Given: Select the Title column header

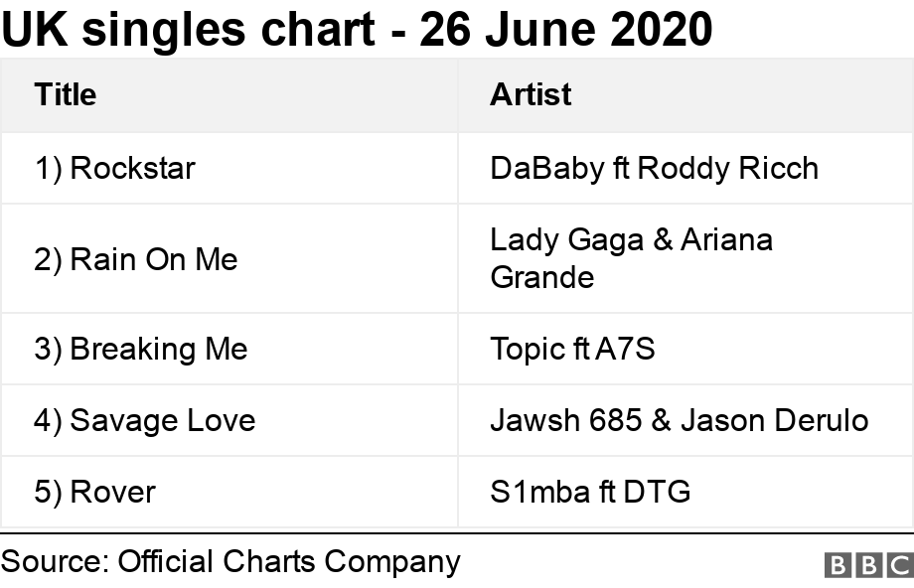Looking at the screenshot, I should 66,94.
